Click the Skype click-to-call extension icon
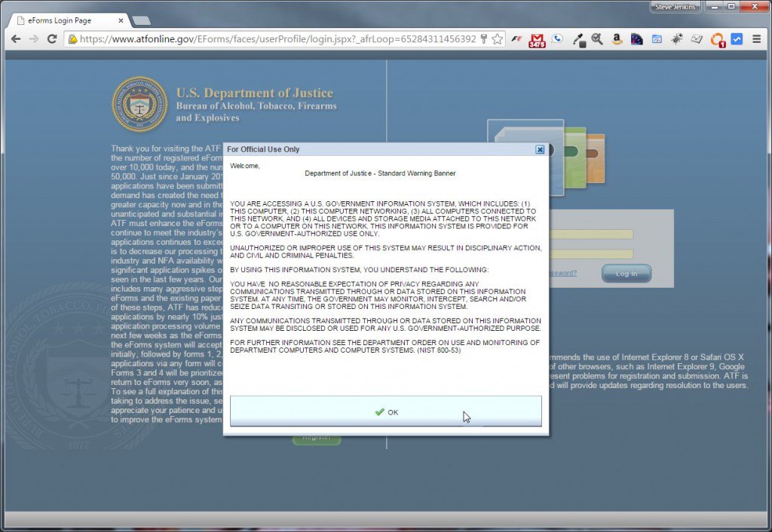 [556, 38]
